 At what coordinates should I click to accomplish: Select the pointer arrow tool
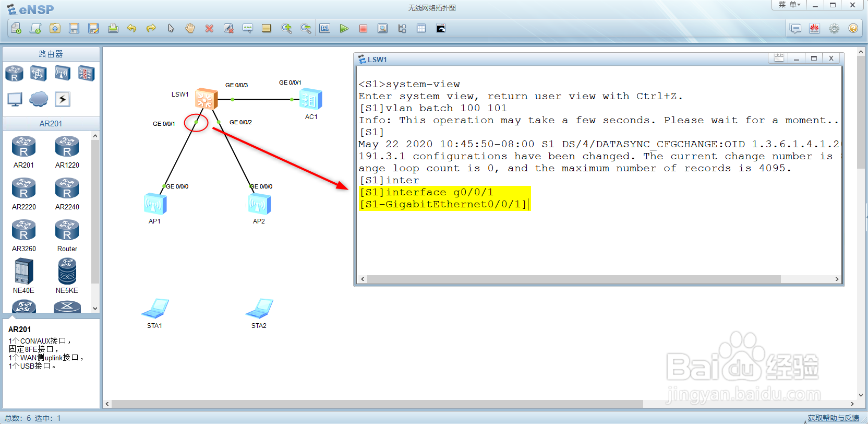[171, 28]
